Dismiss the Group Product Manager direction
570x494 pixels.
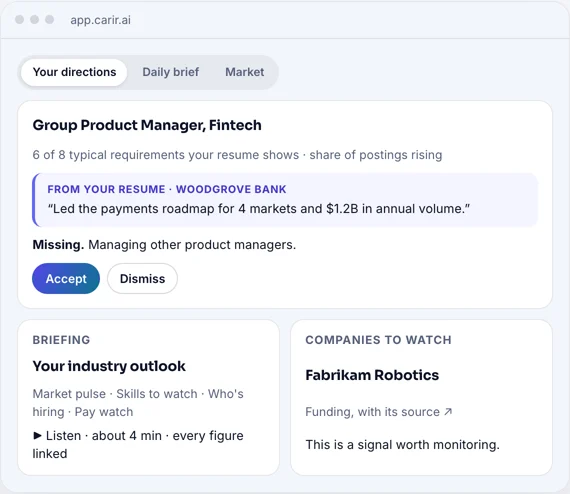tap(142, 278)
